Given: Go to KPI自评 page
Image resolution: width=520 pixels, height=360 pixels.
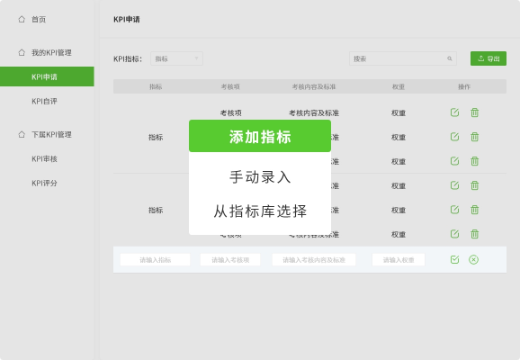Looking at the screenshot, I should click(44, 101).
